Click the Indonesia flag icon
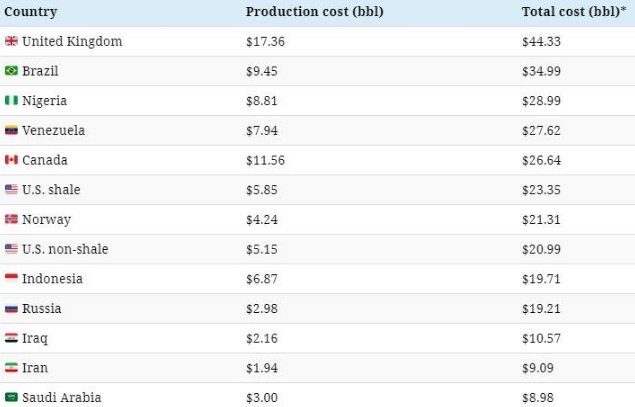This screenshot has width=635, height=407. tap(11, 279)
